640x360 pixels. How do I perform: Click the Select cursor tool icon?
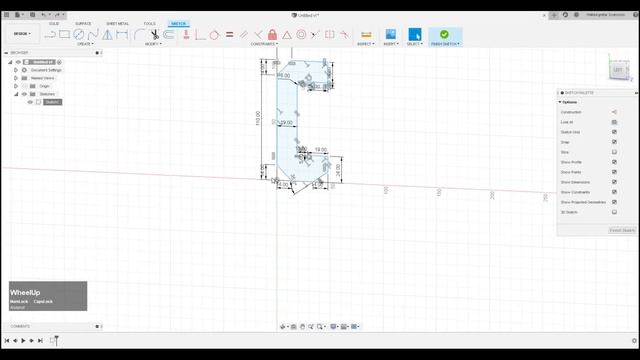click(x=415, y=34)
